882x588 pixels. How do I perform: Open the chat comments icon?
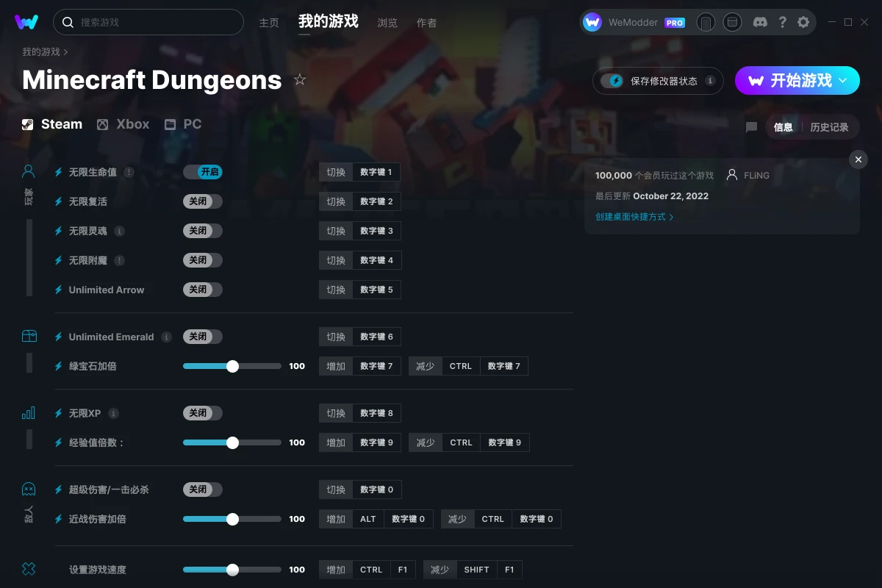[751, 127]
